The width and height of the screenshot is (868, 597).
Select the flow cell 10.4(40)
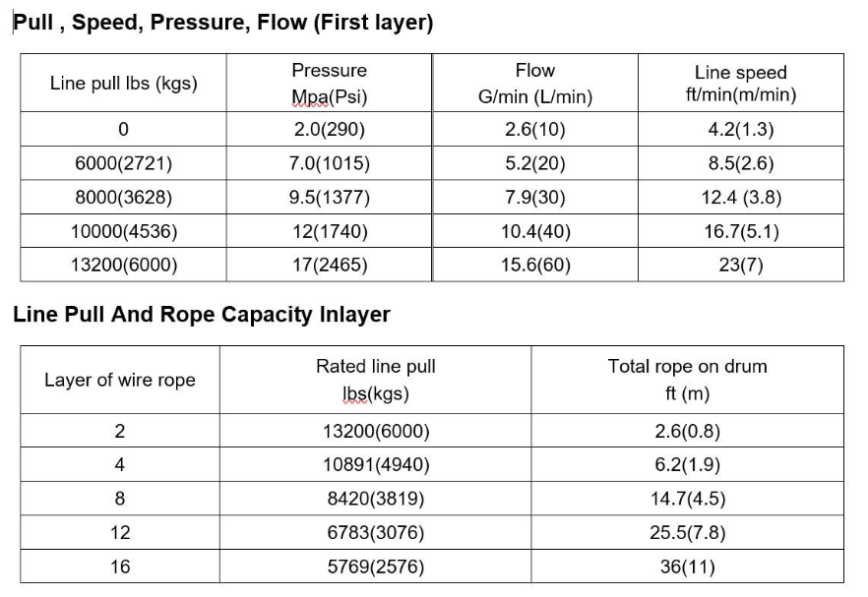tap(534, 231)
